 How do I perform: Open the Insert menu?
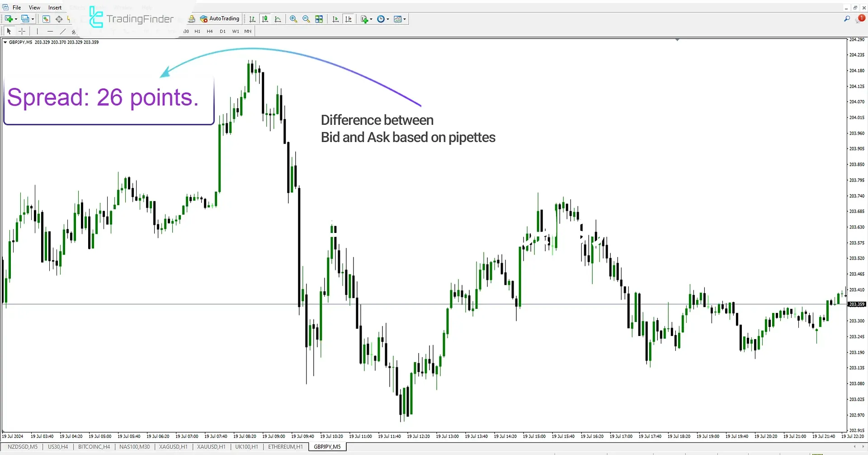55,7
